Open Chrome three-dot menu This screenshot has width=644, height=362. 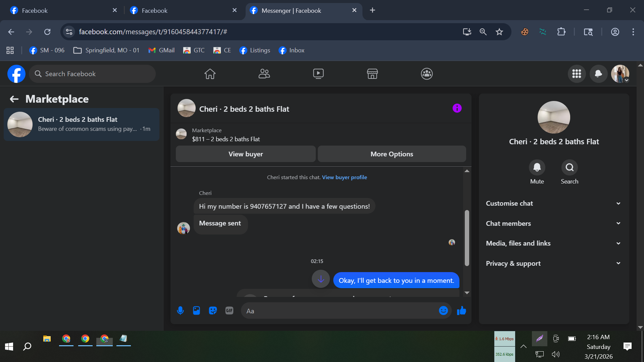click(x=633, y=32)
